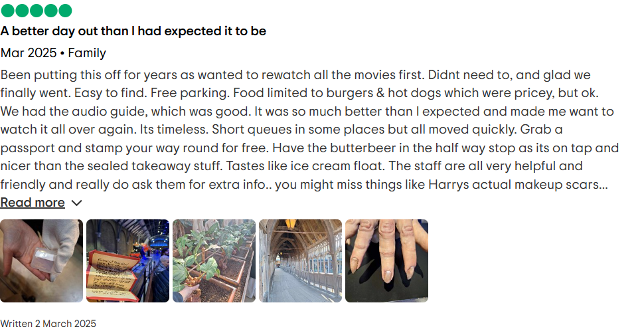Click the fifth green rating bubble
This screenshot has height=329, width=644.
coord(65,10)
